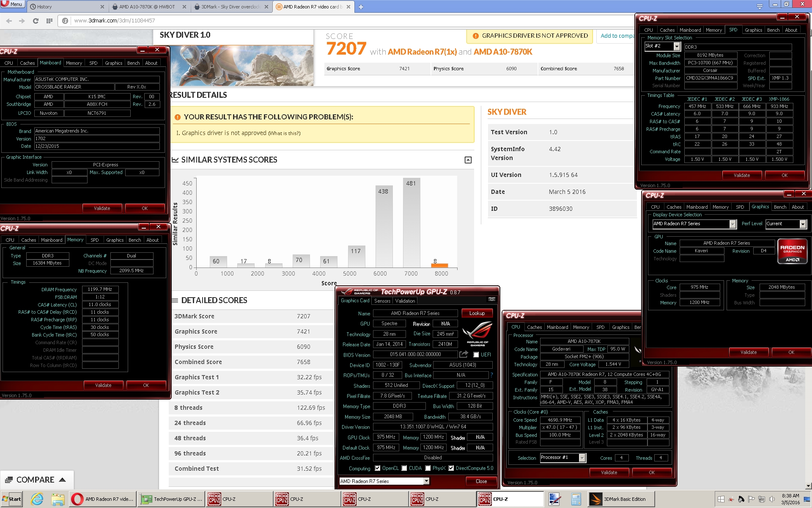Click the hamburger icon beside Detailed Scores
This screenshot has height=508, width=812.
pos(175,301)
